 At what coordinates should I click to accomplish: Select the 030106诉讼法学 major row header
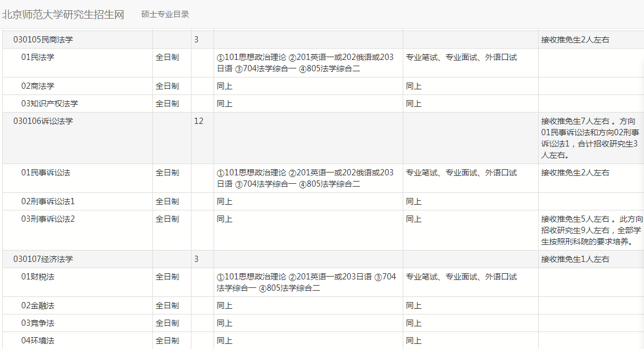click(43, 121)
